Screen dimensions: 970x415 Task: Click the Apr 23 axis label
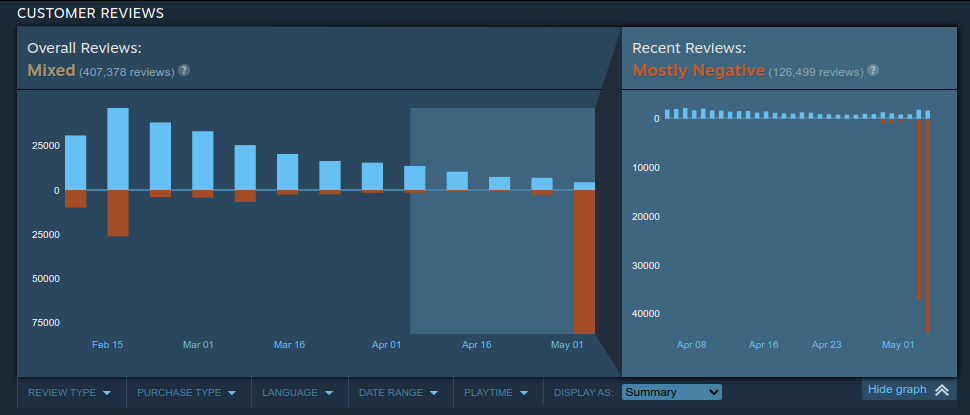click(x=826, y=344)
